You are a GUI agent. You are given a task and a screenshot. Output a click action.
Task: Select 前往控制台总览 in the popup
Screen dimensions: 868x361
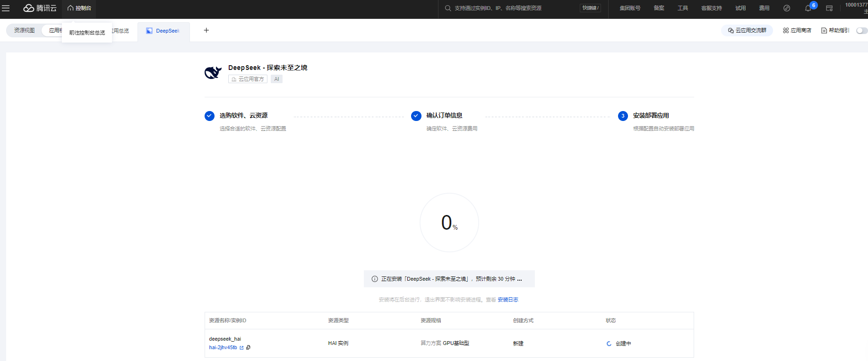tap(87, 33)
